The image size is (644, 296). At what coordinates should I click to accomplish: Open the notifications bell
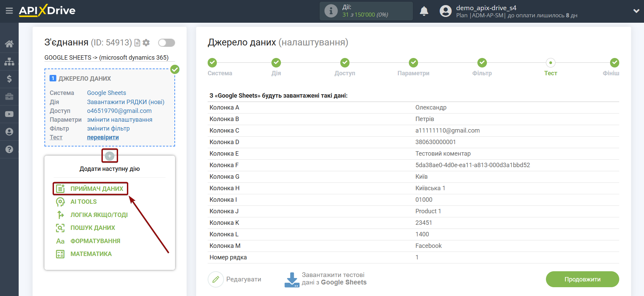pos(424,11)
